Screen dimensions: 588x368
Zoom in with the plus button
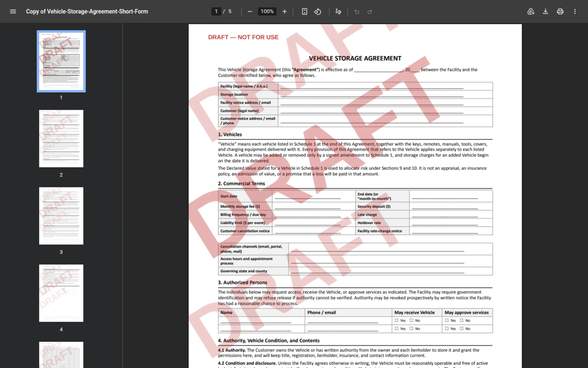(x=285, y=11)
